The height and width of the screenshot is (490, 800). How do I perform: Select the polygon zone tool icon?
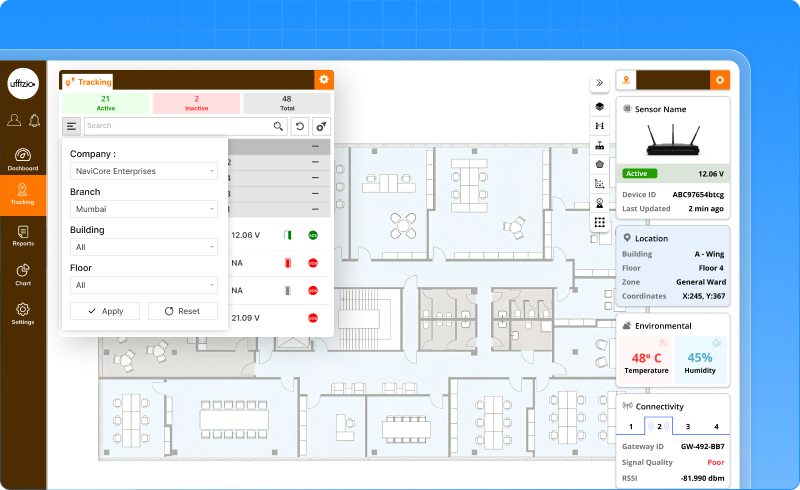599,164
